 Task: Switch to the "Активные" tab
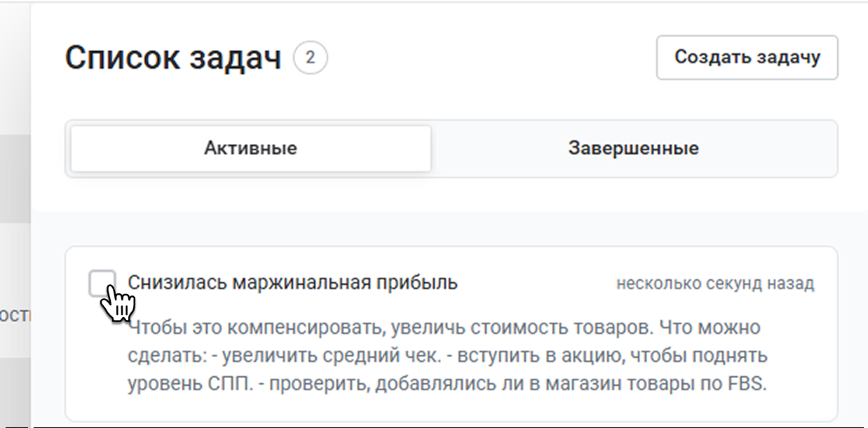pos(250,149)
